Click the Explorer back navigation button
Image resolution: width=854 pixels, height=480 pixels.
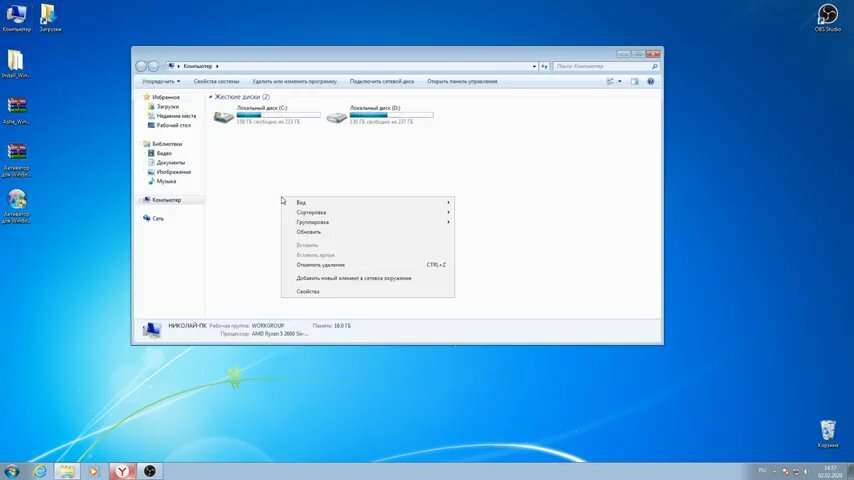[x=141, y=66]
